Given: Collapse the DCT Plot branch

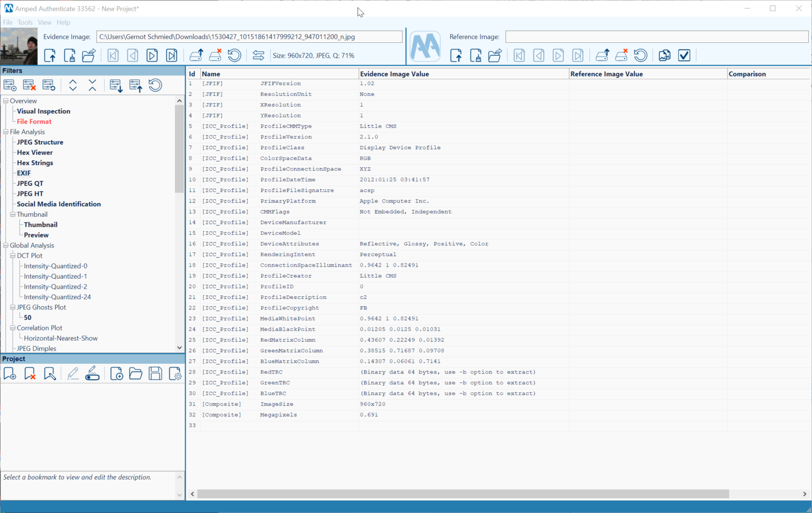Looking at the screenshot, I should 12,255.
